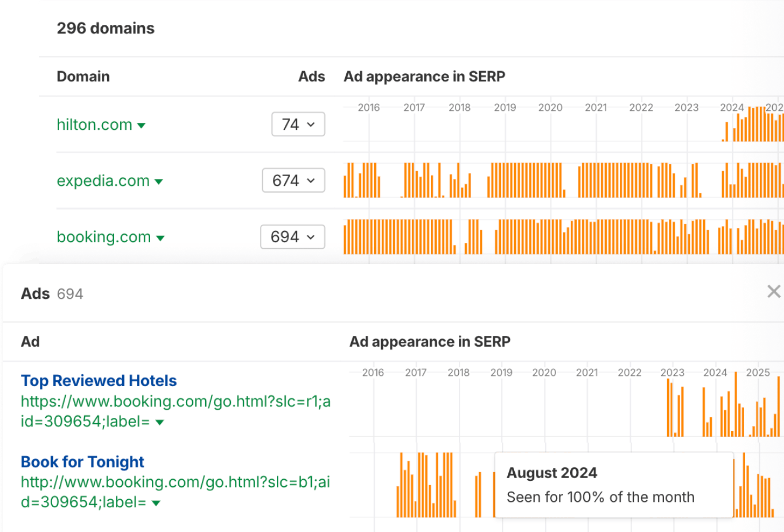The width and height of the screenshot is (784, 532).
Task: Expand the hilton.com domain dropdown arrow
Action: click(142, 125)
